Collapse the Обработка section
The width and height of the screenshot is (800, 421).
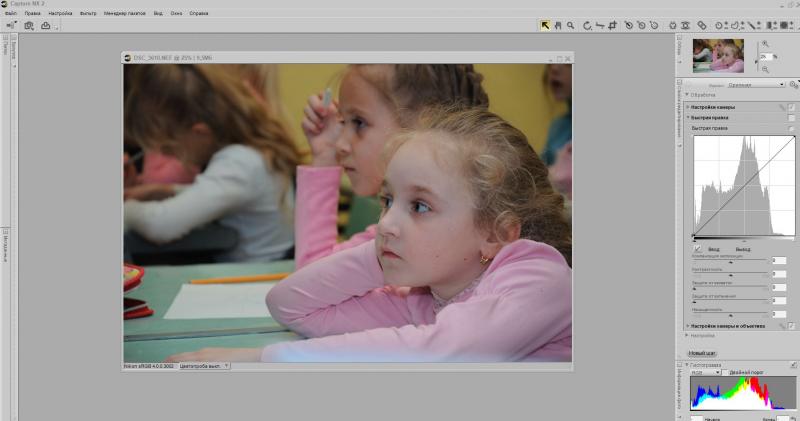[x=687, y=95]
